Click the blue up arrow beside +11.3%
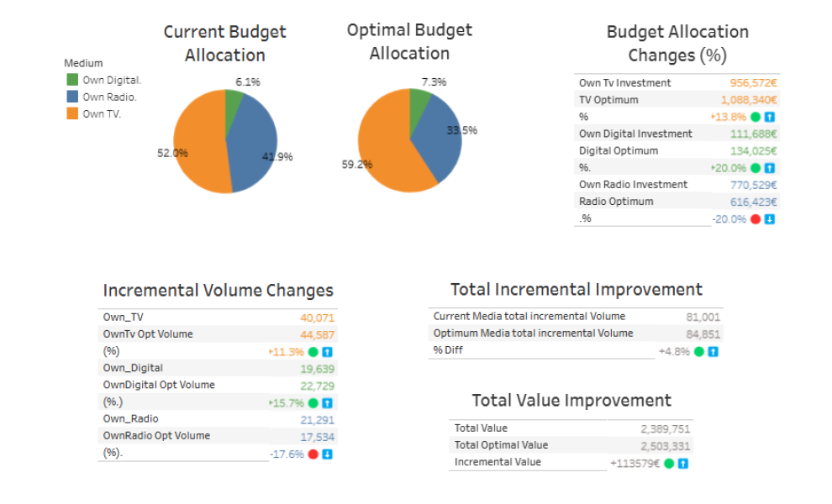The image size is (832, 504). coord(328,352)
